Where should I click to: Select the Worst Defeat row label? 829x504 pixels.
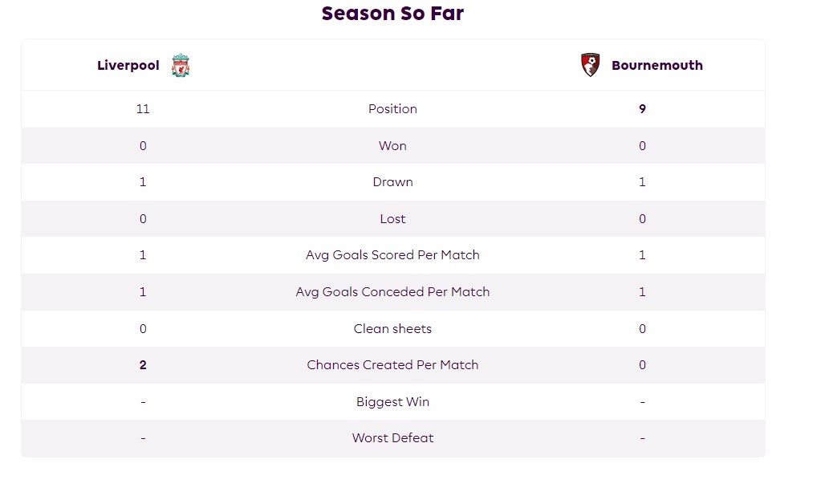392,438
